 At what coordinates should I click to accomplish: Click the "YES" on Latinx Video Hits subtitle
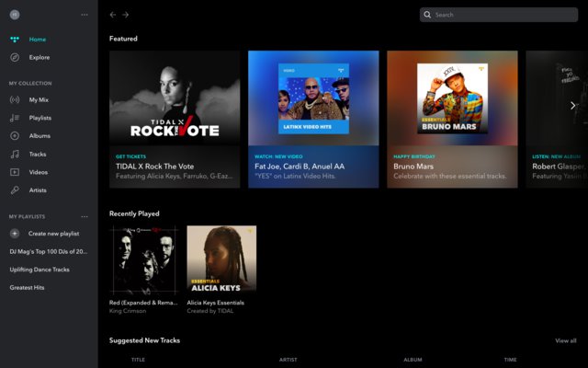coord(295,176)
